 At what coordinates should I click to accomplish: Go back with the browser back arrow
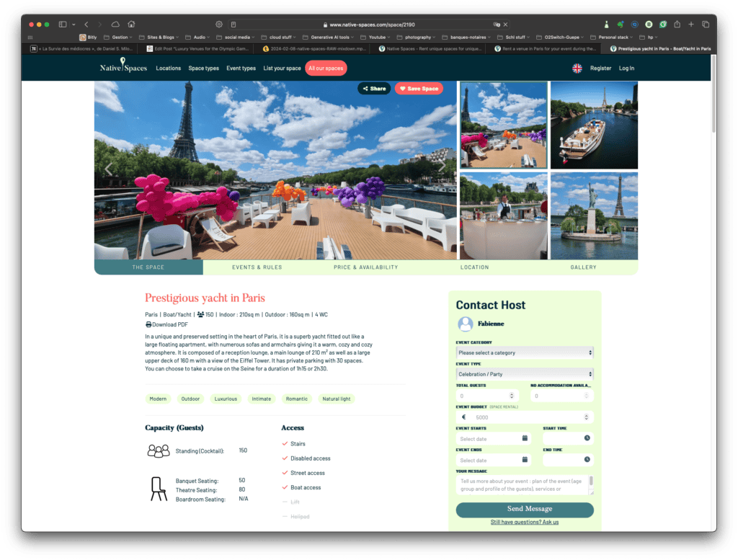(x=86, y=25)
